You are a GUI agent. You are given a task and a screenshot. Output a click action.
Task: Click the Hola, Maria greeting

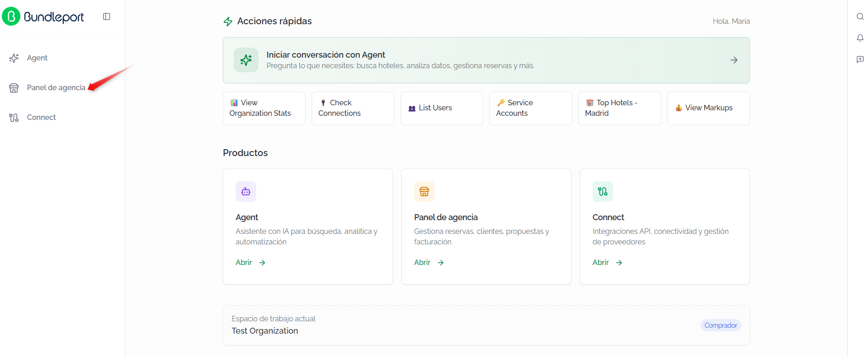click(x=731, y=22)
